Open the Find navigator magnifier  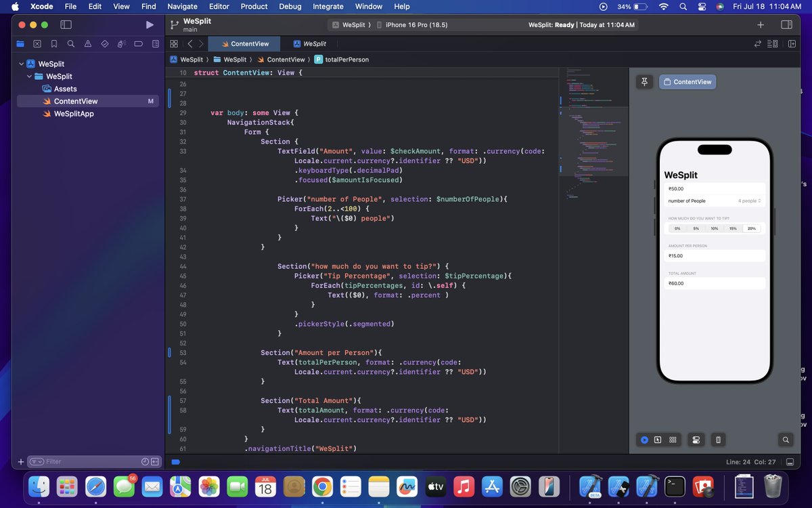coord(71,44)
